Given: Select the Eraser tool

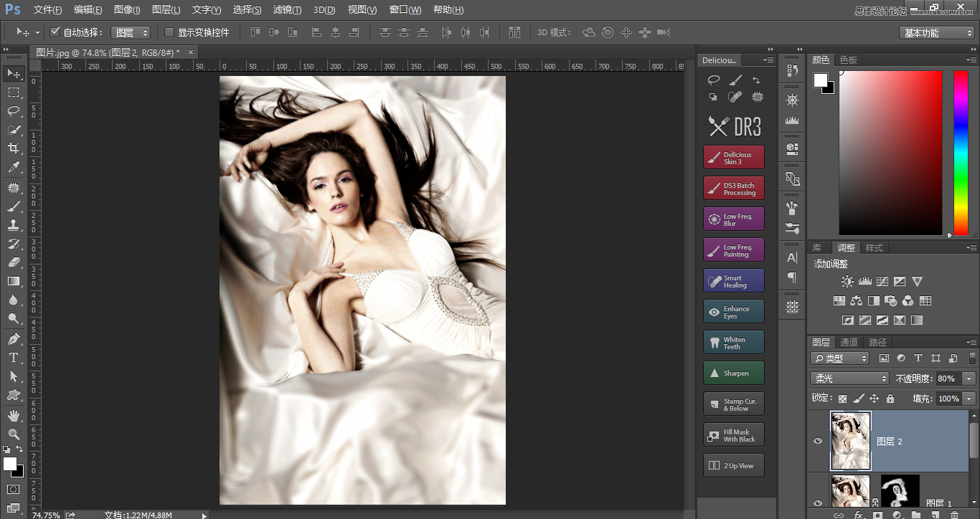Looking at the screenshot, I should coord(14,262).
